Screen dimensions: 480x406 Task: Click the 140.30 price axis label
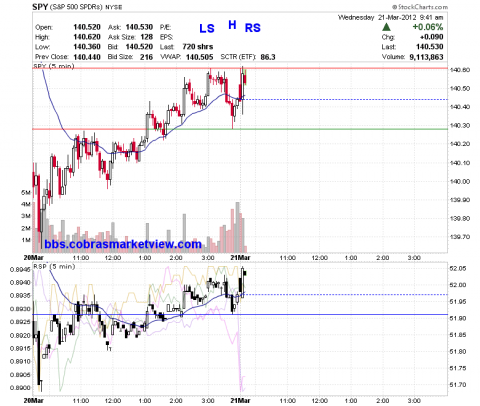click(460, 126)
